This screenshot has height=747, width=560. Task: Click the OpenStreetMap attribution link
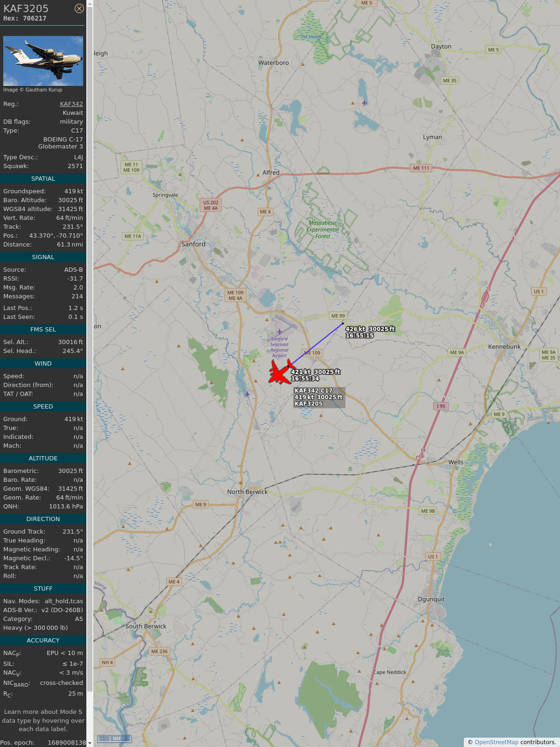tap(497, 742)
